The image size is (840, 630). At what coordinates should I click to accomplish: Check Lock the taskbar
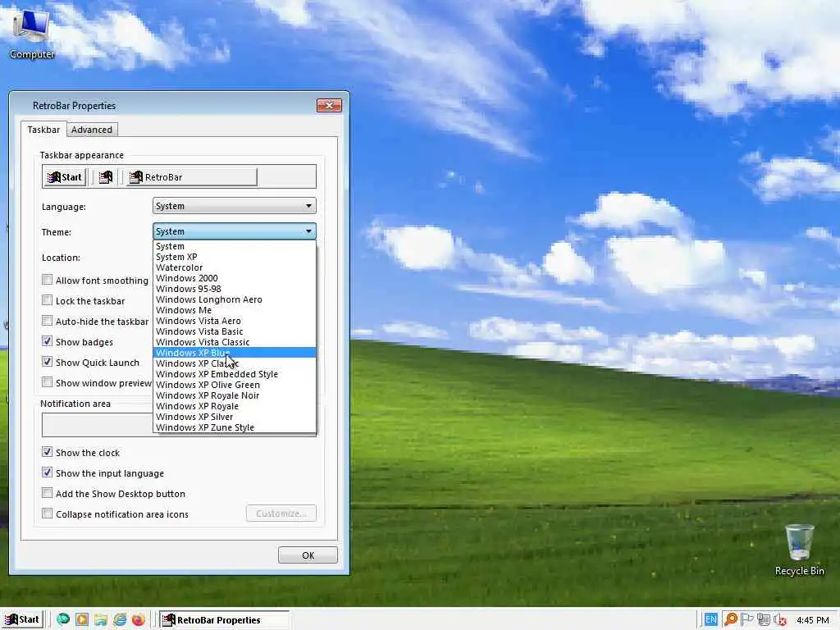pos(47,300)
